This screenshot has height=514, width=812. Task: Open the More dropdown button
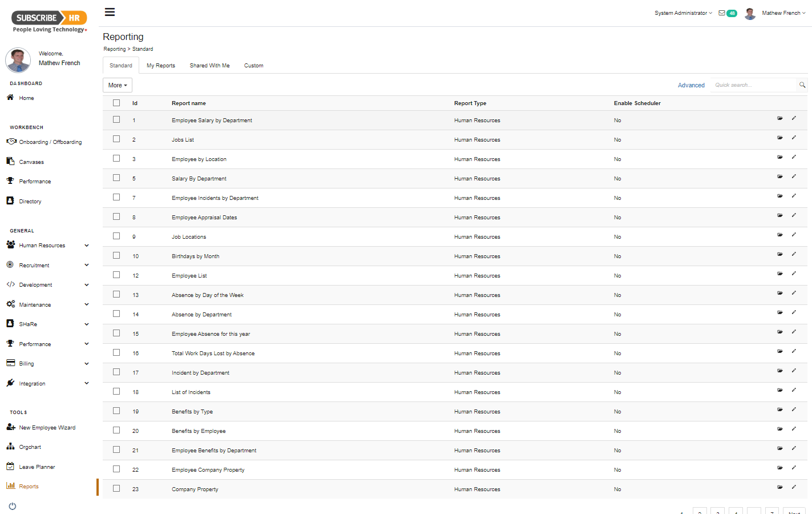pyautogui.click(x=118, y=85)
